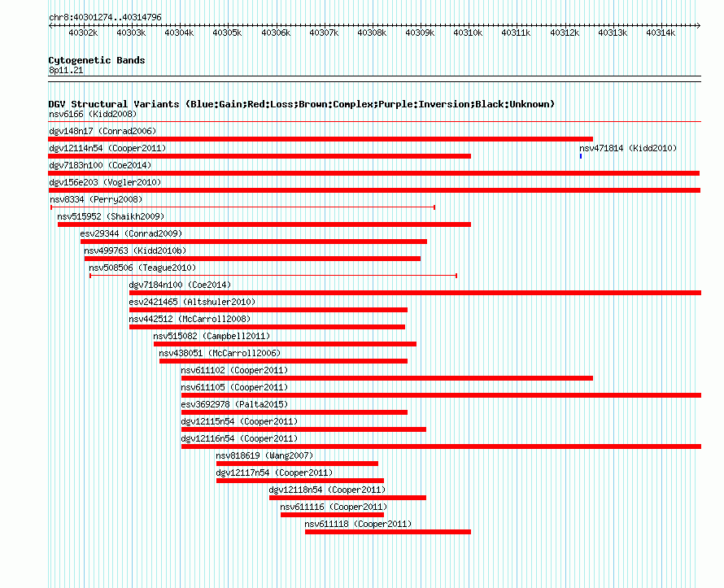
Task: Open dgv148n17 (Conrad2006) variant label
Action: pyautogui.click(x=102, y=131)
